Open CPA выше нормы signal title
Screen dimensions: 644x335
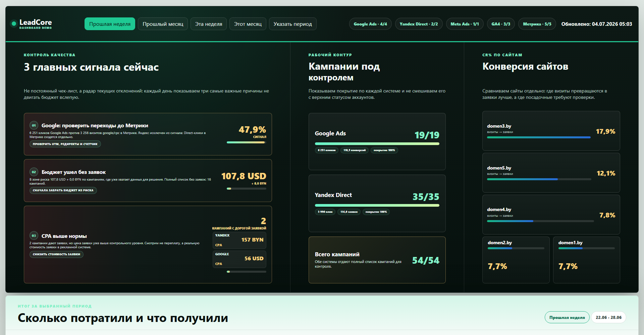click(64, 236)
